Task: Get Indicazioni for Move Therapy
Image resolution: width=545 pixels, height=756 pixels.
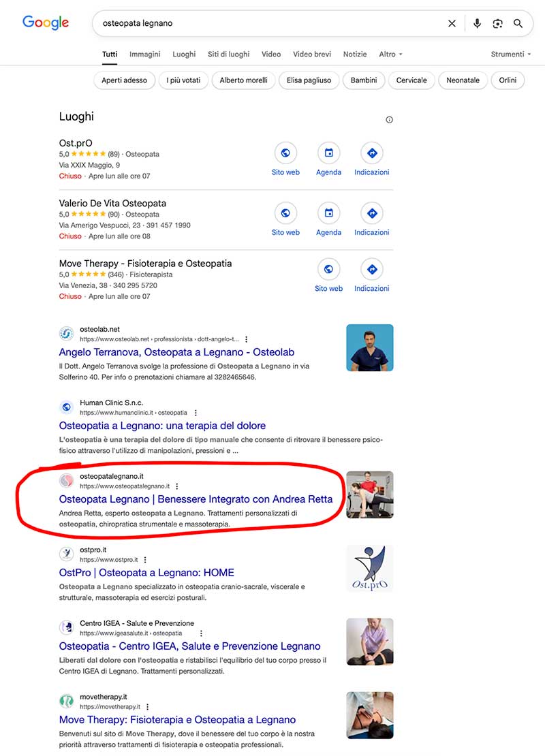Action: coord(372,269)
